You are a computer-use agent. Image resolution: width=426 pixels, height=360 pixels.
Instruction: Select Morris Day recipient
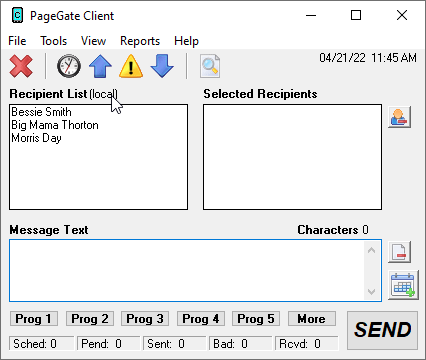pos(36,138)
